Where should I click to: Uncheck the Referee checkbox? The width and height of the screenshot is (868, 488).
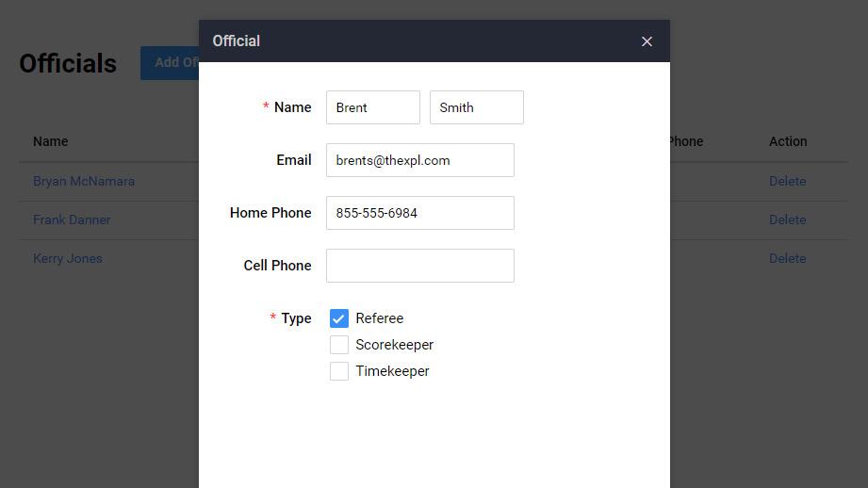pos(339,318)
